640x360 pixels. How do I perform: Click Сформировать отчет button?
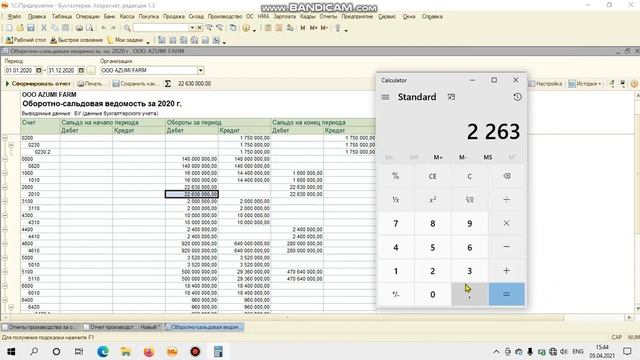(38, 84)
